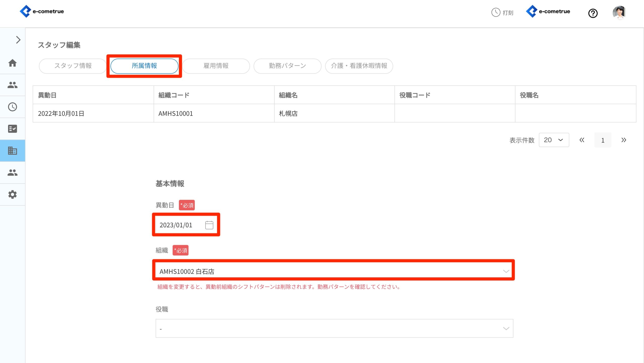Click the 打刻 clock icon in the header
The height and width of the screenshot is (363, 644).
pyautogui.click(x=496, y=12)
